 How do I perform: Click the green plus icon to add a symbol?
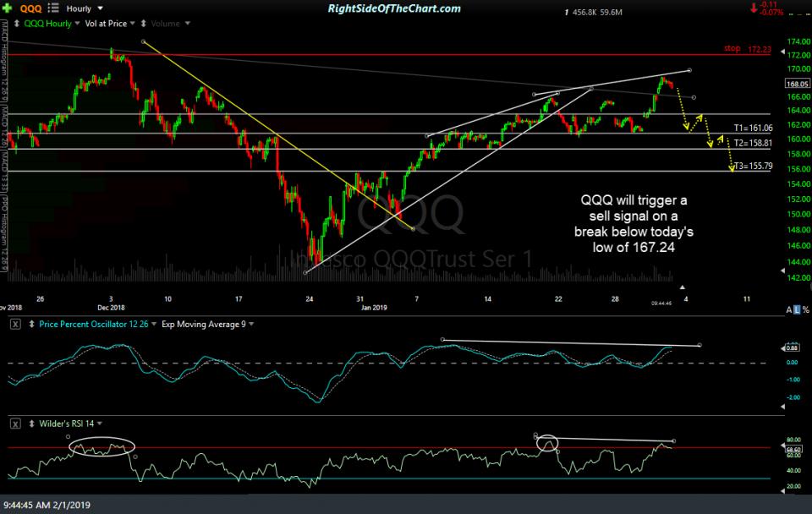pos(8,8)
